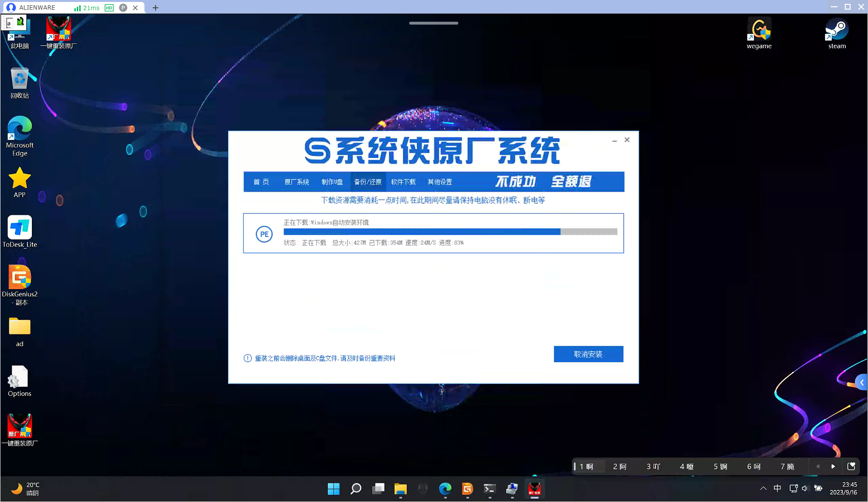Open a new remote session tab
The width and height of the screenshot is (868, 502).
pyautogui.click(x=155, y=8)
